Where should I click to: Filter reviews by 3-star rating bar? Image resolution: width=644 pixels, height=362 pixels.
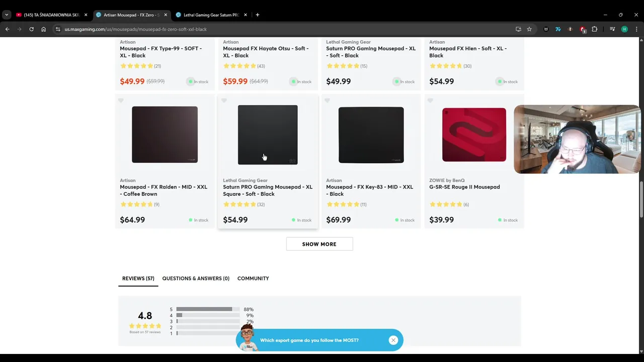[x=208, y=321]
